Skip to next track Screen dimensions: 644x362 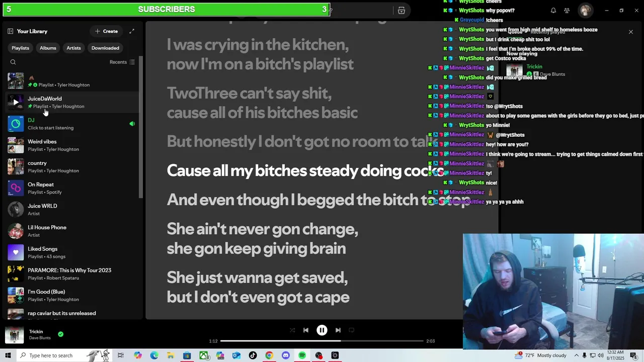(x=338, y=330)
